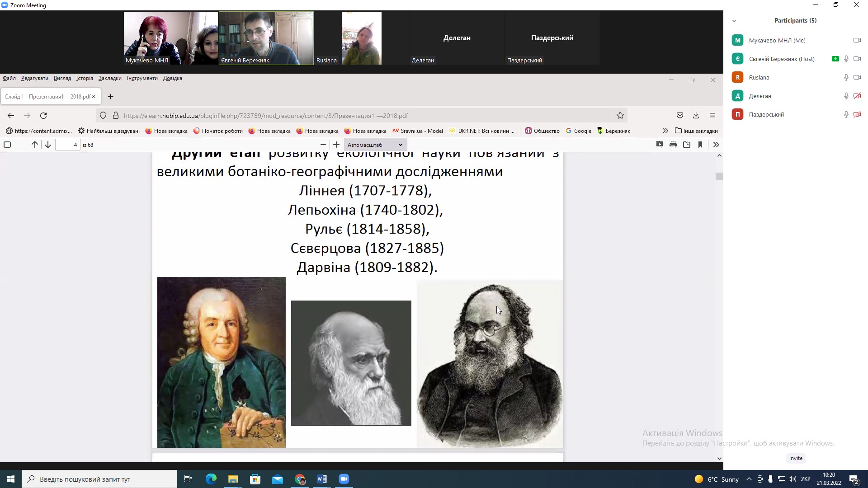Viewport: 868px width, 488px height.
Task: Click scrollbar down arrow in PDF viewer
Action: tap(719, 458)
